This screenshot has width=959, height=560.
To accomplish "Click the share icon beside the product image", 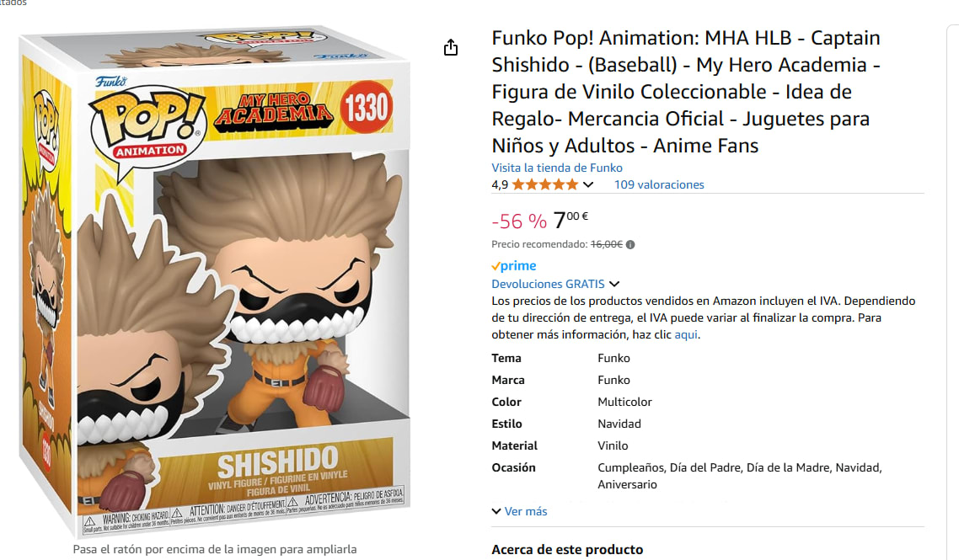I will (451, 47).
